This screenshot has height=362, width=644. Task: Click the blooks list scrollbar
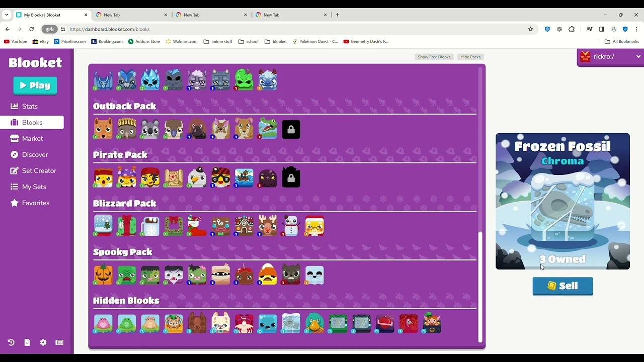click(x=480, y=287)
